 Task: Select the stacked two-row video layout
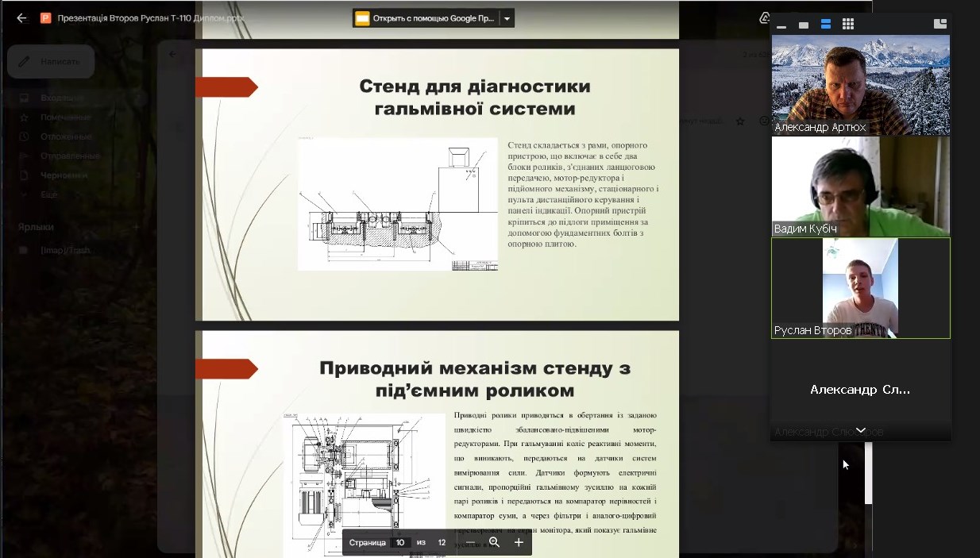point(826,25)
